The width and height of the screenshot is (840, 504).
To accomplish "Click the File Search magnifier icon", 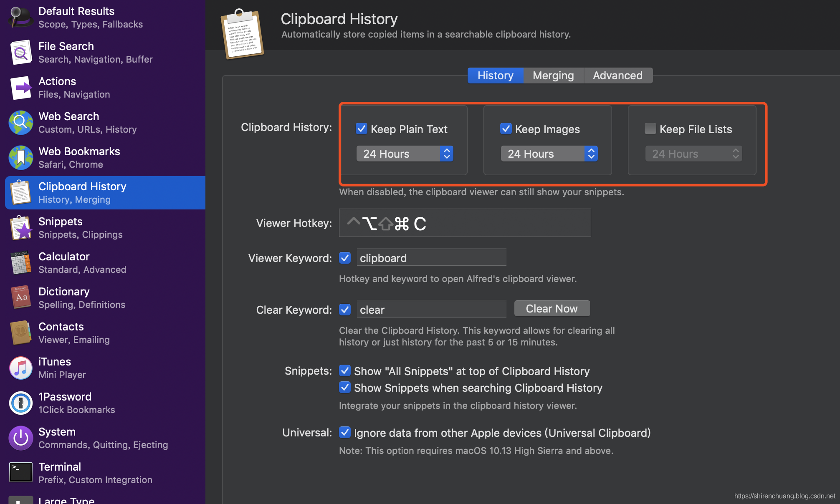I will tap(20, 53).
